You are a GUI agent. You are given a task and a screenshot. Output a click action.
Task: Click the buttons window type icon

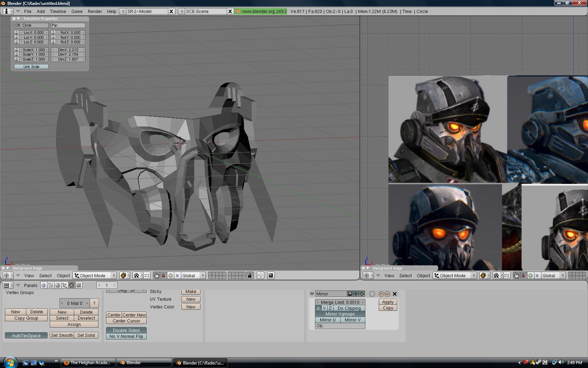click(x=8, y=285)
